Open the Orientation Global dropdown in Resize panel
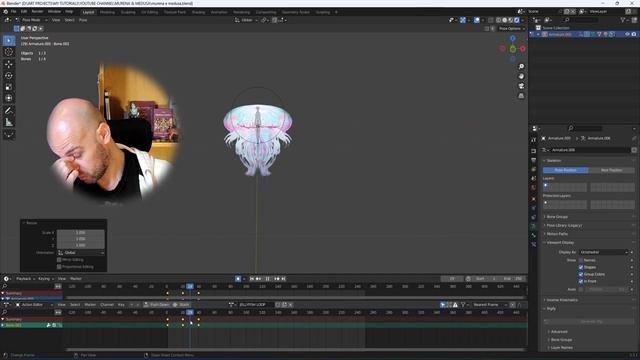 81,253
